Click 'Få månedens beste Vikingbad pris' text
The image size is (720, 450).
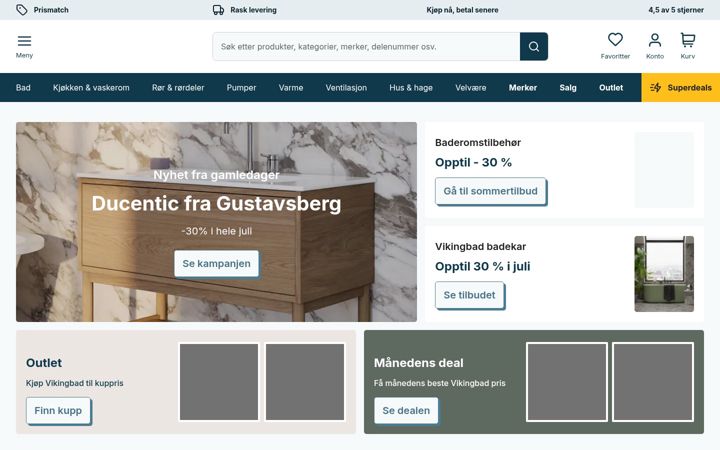tap(439, 383)
